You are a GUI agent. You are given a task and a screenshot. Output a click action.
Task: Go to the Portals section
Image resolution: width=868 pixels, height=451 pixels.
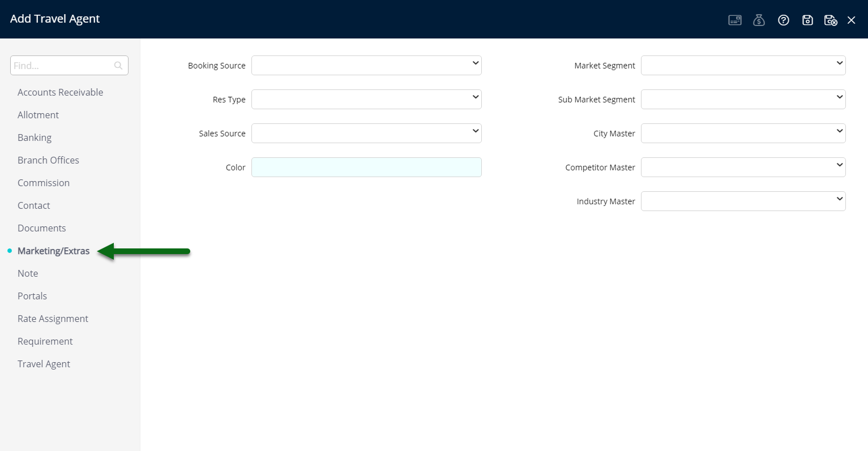[x=32, y=296]
